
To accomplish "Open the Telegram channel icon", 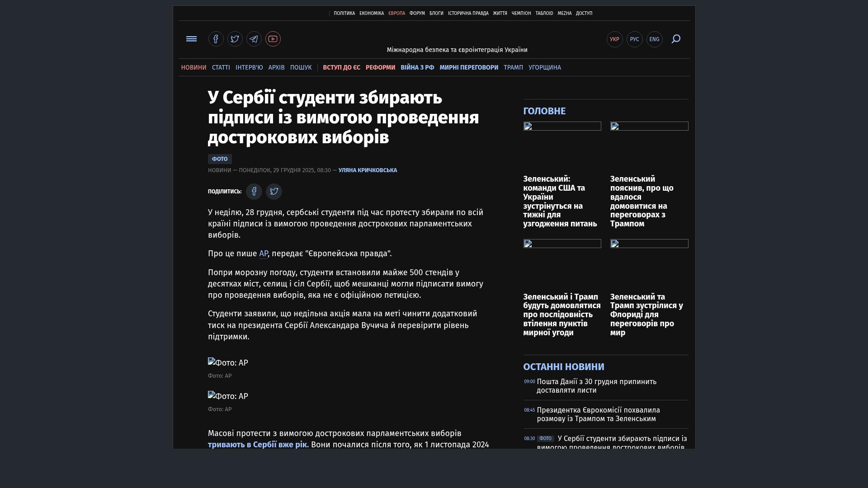I will click(254, 39).
